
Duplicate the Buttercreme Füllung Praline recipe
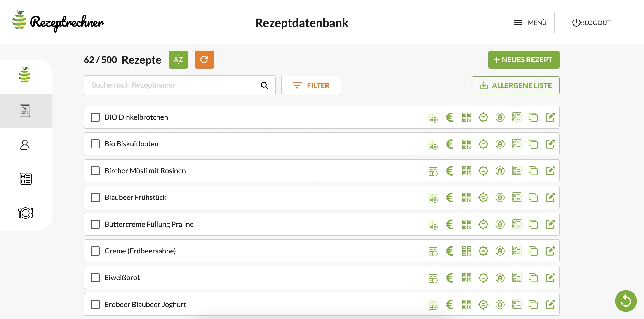(533, 224)
